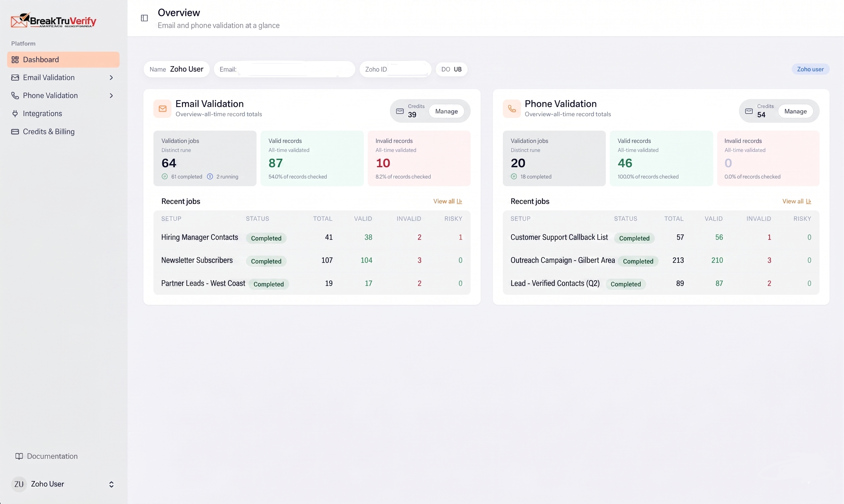Click the Zoho user badge
This screenshot has width=844, height=504.
(x=810, y=69)
